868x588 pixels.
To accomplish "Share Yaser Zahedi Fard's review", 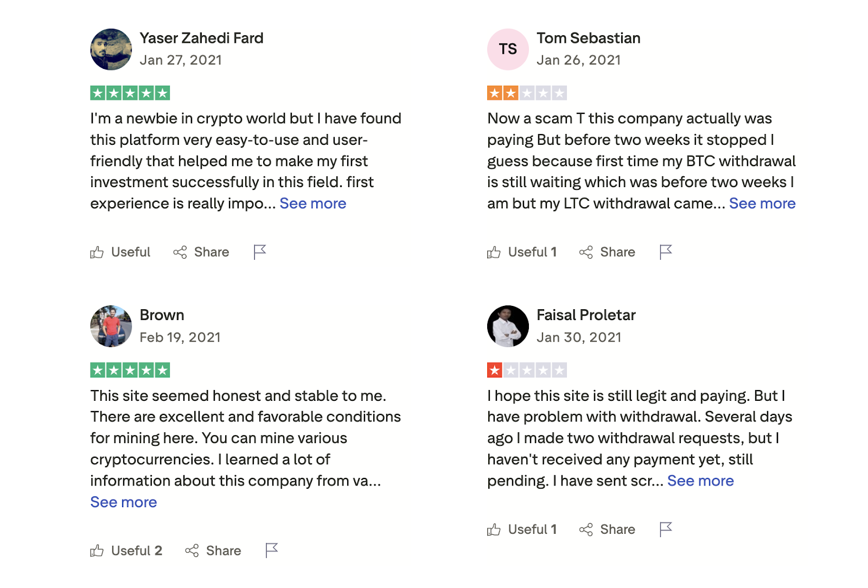I will click(201, 252).
